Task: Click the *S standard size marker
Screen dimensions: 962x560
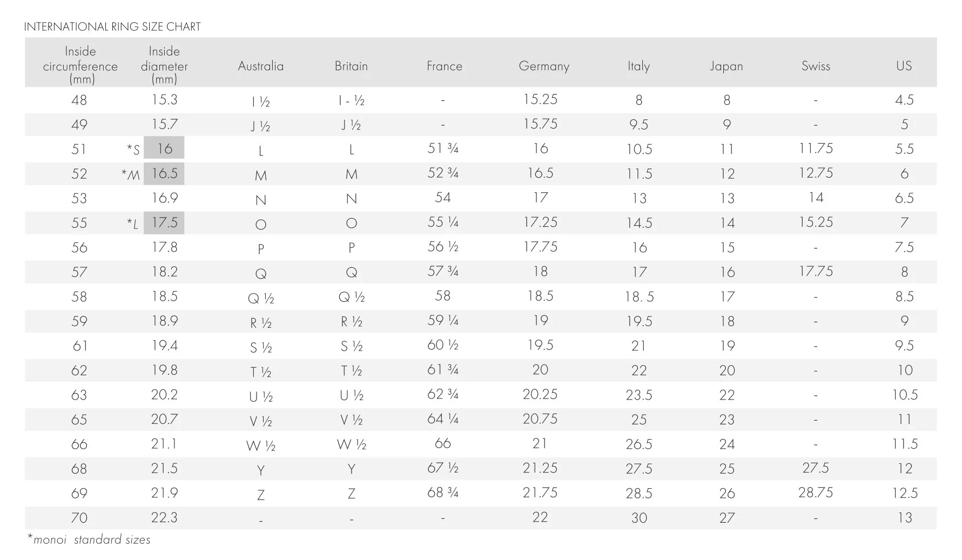Action: pyautogui.click(x=133, y=150)
